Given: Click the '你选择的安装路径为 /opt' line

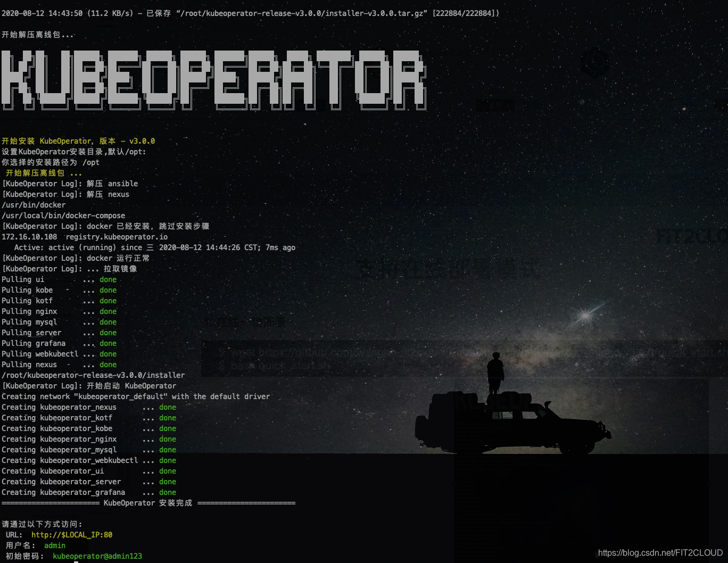Looking at the screenshot, I should coord(51,162).
